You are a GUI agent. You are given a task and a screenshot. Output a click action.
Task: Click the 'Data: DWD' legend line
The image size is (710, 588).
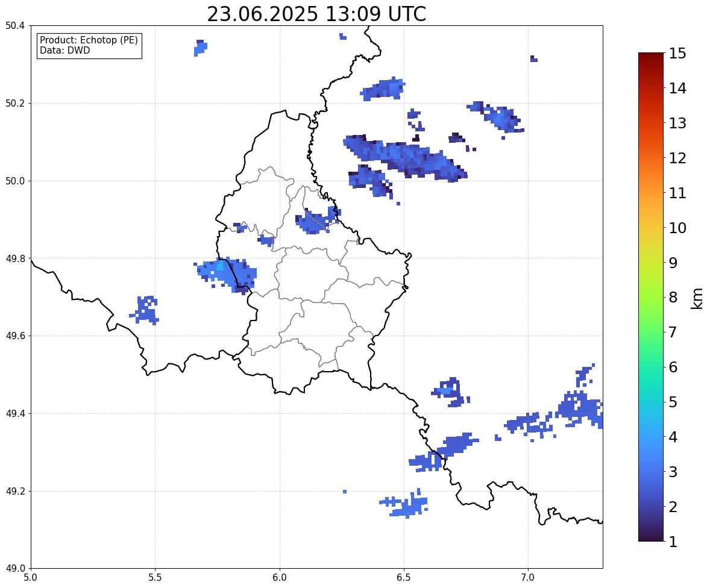pyautogui.click(x=64, y=50)
